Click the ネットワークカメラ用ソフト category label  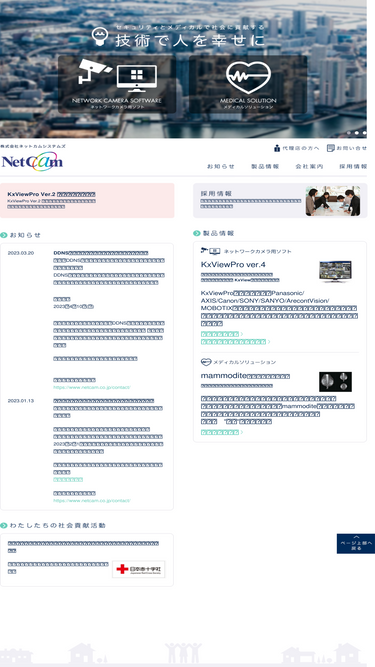click(x=258, y=251)
